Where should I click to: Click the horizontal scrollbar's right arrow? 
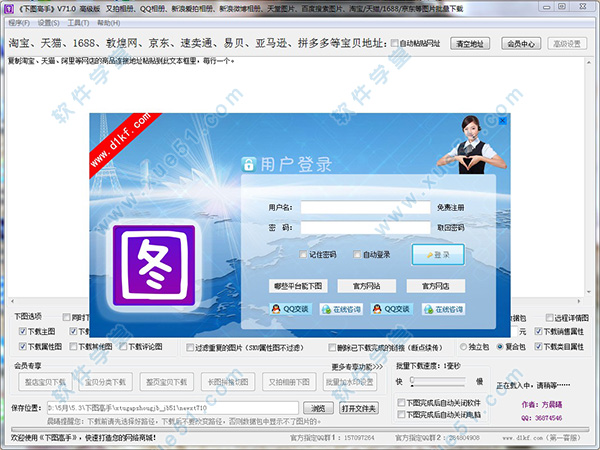[x=579, y=301]
